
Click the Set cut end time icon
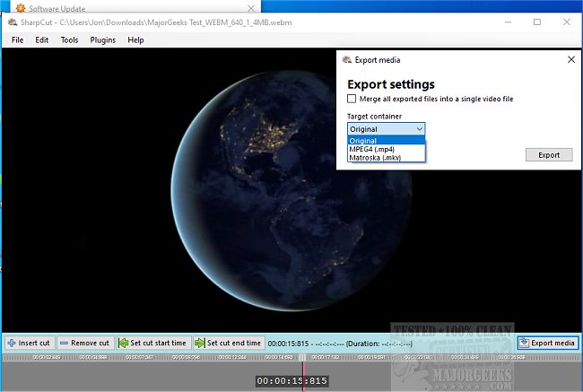coord(199,343)
